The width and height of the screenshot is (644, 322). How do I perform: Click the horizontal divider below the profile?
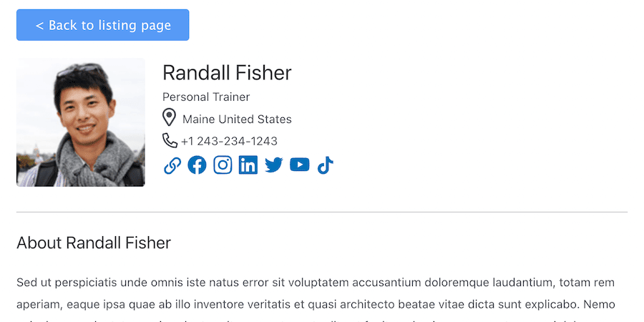click(x=322, y=212)
